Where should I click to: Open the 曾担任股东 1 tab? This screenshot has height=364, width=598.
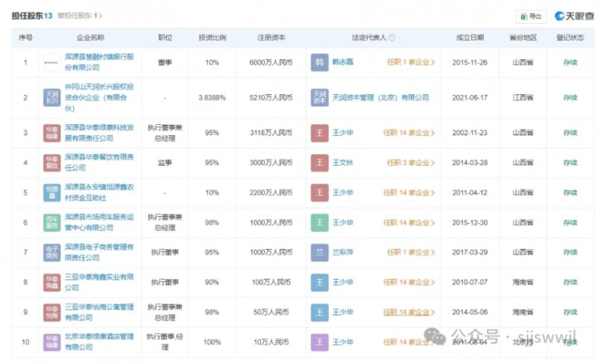80,16
